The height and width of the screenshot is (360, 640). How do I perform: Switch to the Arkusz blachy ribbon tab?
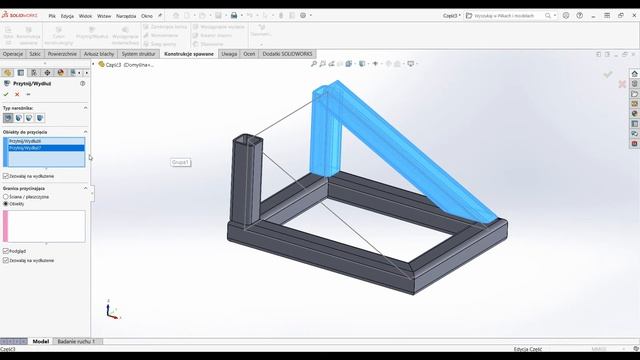(99, 54)
